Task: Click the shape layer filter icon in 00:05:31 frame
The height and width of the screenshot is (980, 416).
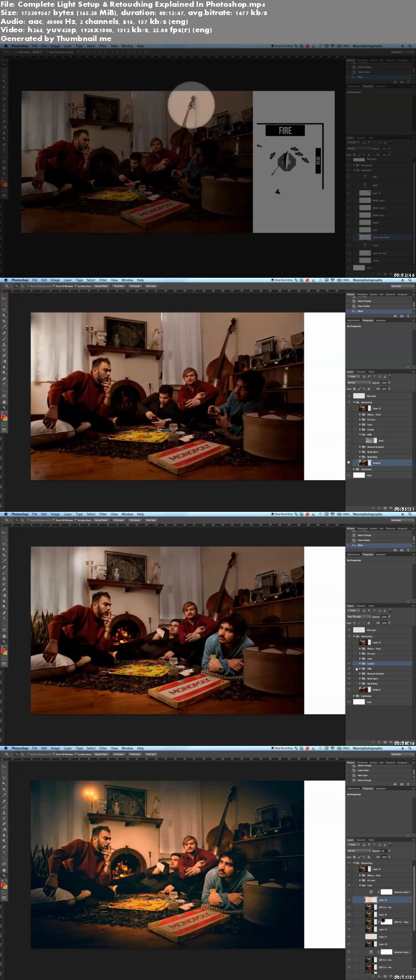Action: click(380, 377)
